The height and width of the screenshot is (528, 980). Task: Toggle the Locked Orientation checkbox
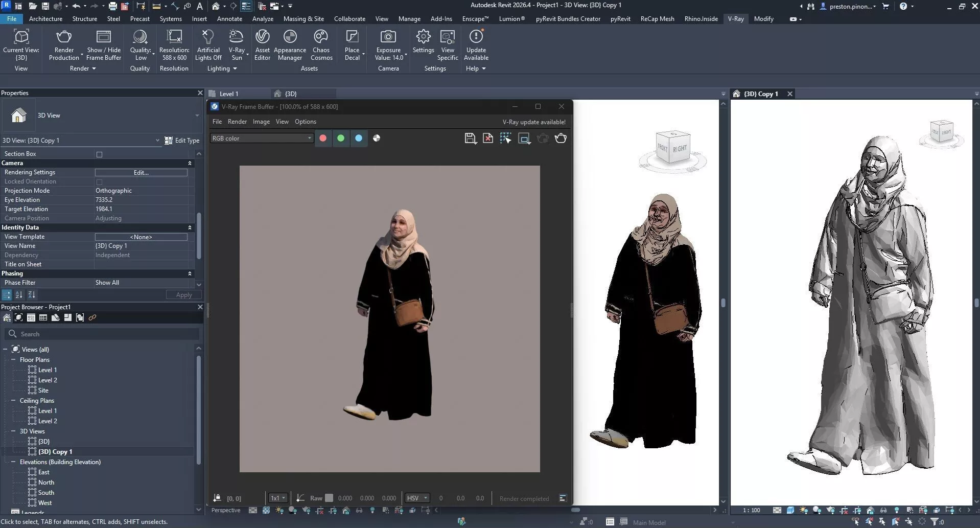(99, 182)
